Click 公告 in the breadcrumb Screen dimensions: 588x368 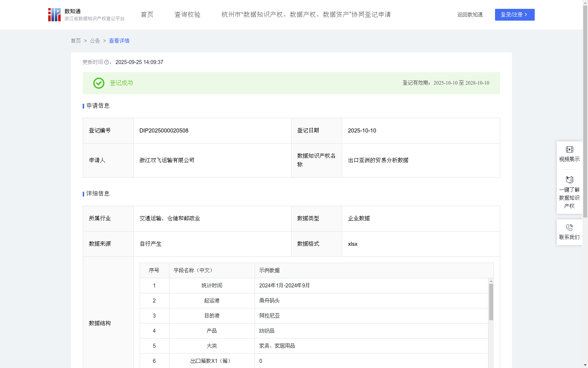(x=95, y=41)
